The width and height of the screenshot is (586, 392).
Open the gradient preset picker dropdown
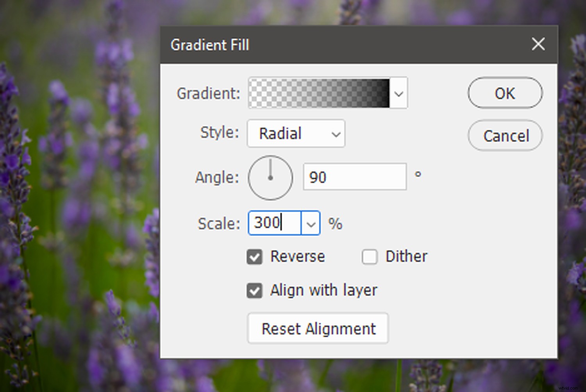point(398,93)
